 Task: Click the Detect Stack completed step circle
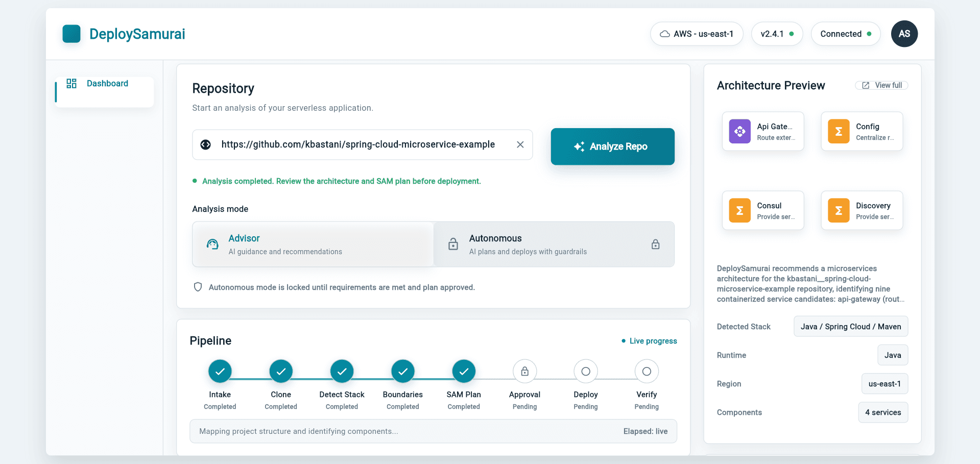[x=342, y=371]
